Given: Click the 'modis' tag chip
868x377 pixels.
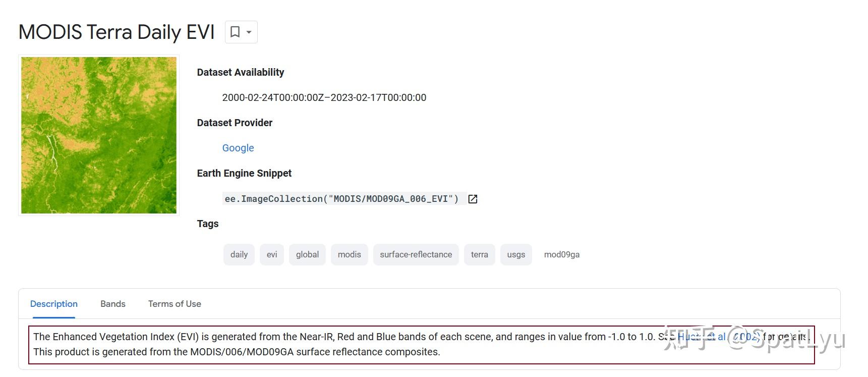Looking at the screenshot, I should pyautogui.click(x=350, y=254).
